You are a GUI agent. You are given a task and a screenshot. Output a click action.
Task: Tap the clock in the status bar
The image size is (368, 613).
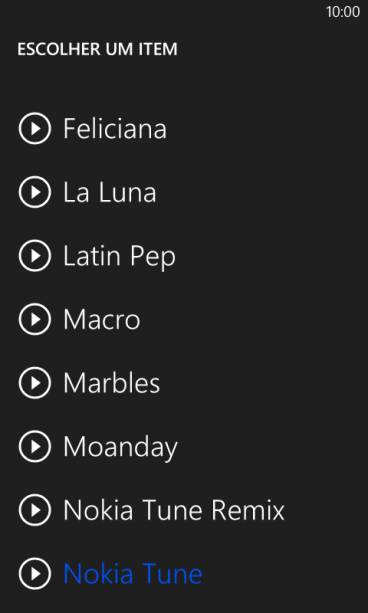click(343, 12)
